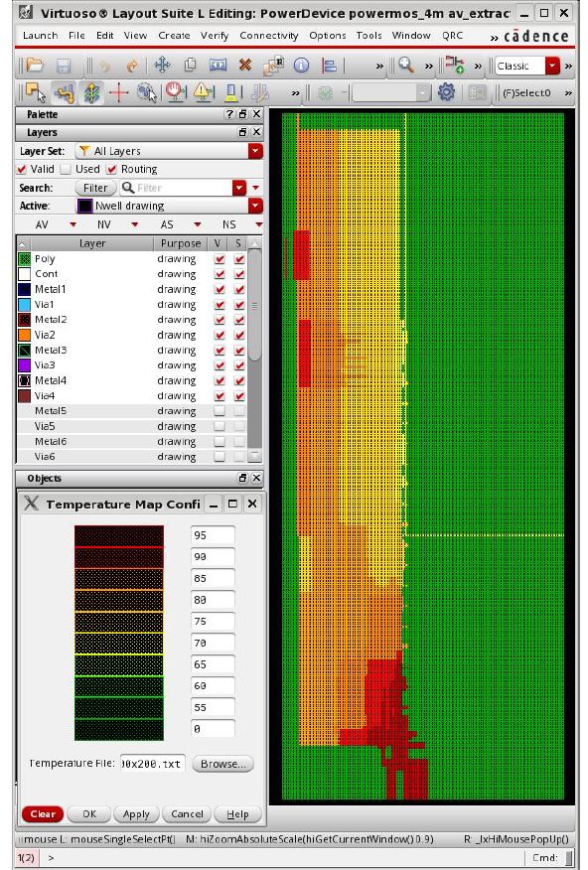This screenshot has height=870, width=588.
Task: Click the Copy tool icon
Action: (x=190, y=66)
